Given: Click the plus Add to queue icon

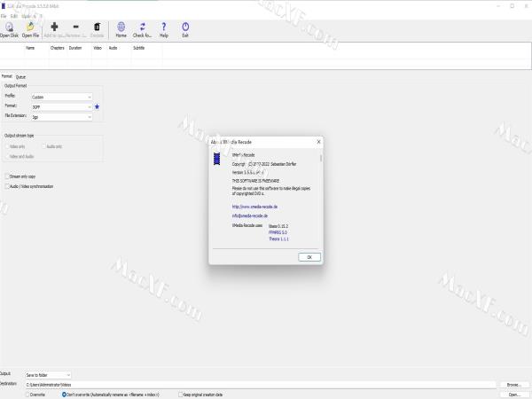Looking at the screenshot, I should (54, 27).
